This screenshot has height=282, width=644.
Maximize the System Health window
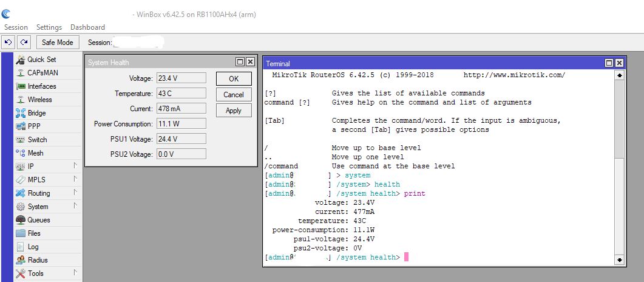coord(240,62)
